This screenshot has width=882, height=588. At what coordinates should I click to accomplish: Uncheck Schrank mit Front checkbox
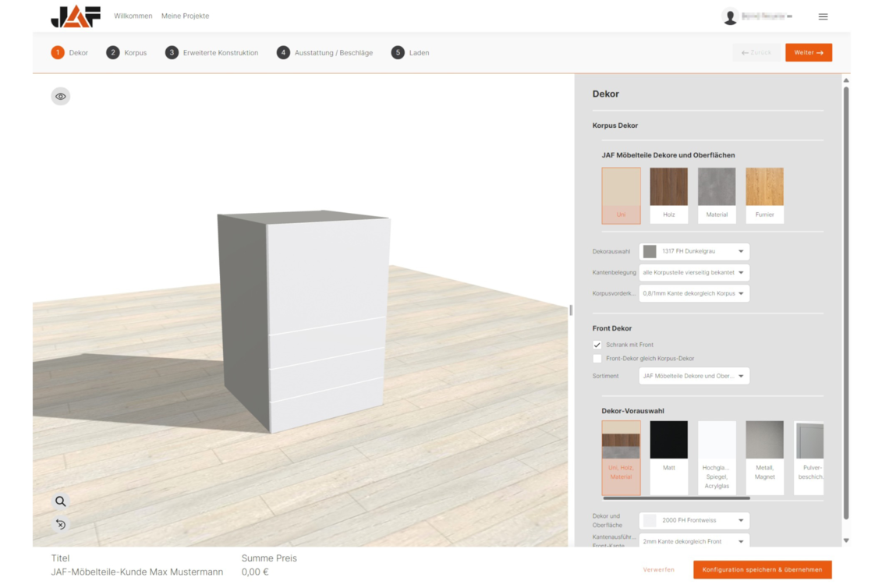(597, 345)
